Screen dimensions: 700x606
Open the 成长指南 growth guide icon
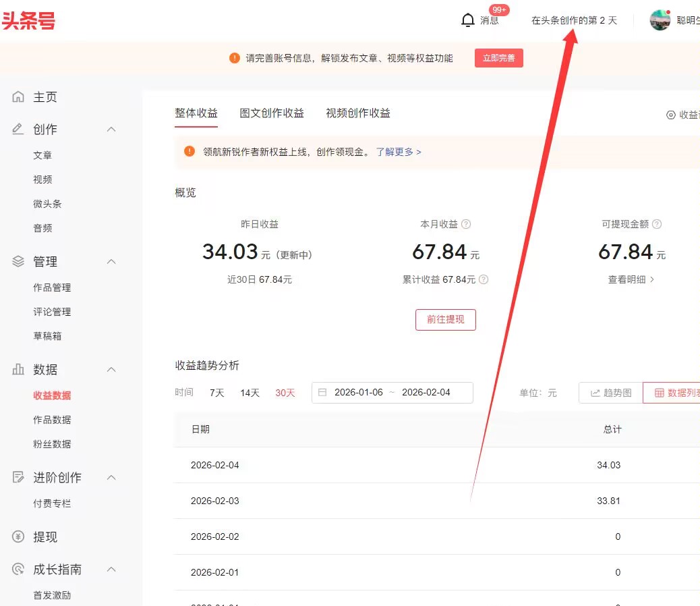[x=18, y=569]
